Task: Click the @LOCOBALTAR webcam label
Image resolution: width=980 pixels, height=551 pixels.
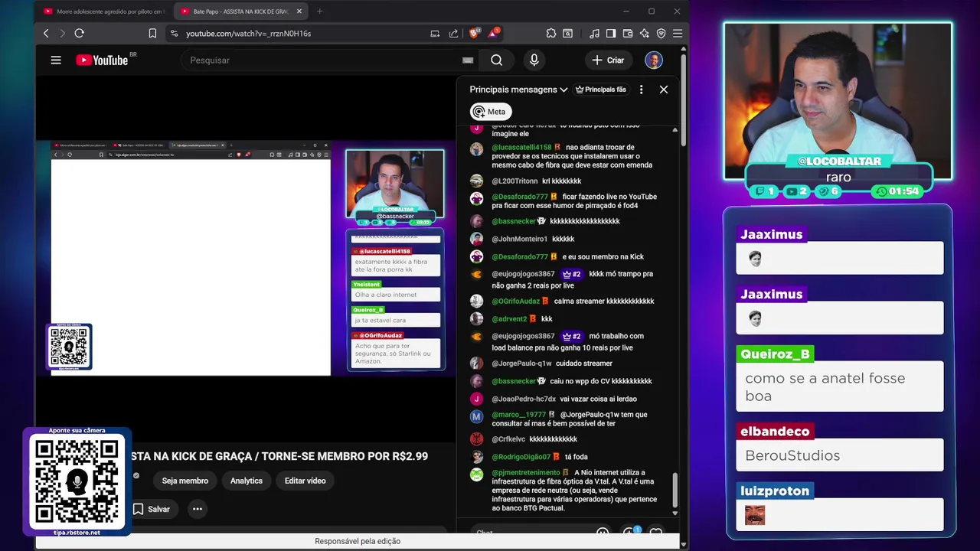Action: [x=839, y=161]
